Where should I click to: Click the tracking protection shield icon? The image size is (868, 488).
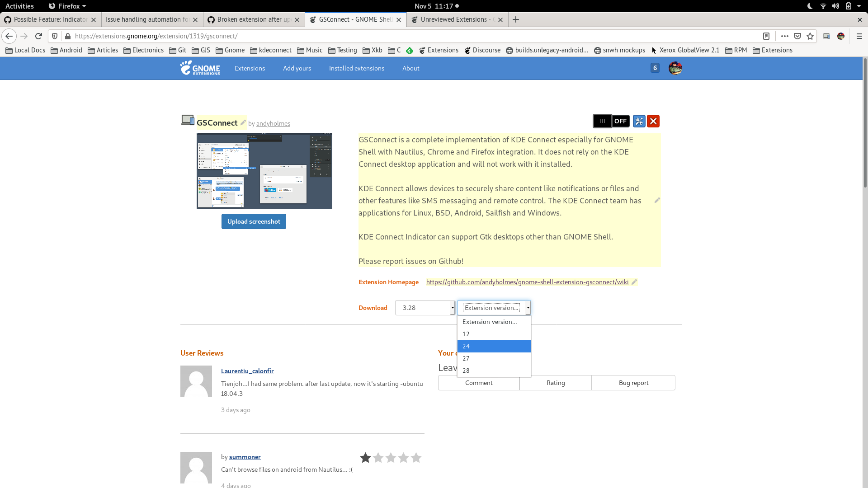point(54,36)
